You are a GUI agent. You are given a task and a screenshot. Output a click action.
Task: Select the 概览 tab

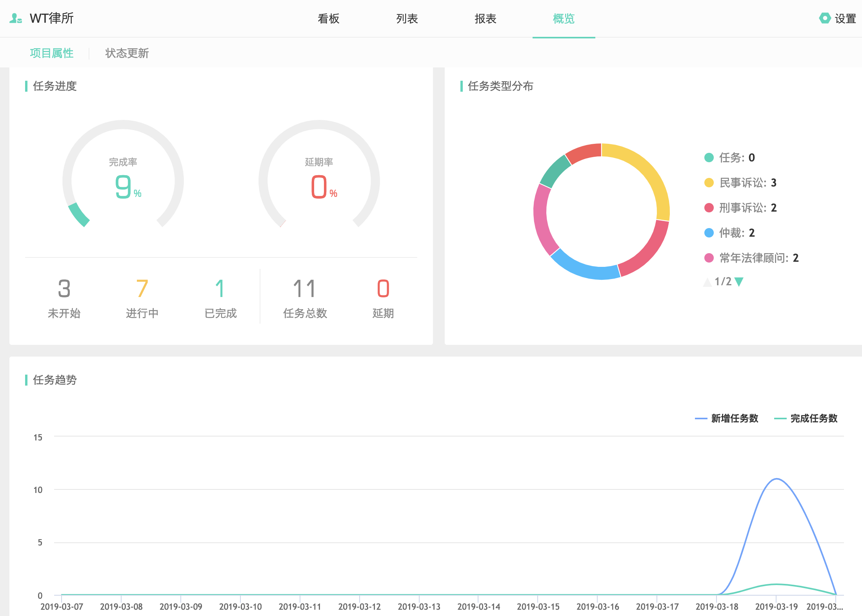pyautogui.click(x=564, y=18)
